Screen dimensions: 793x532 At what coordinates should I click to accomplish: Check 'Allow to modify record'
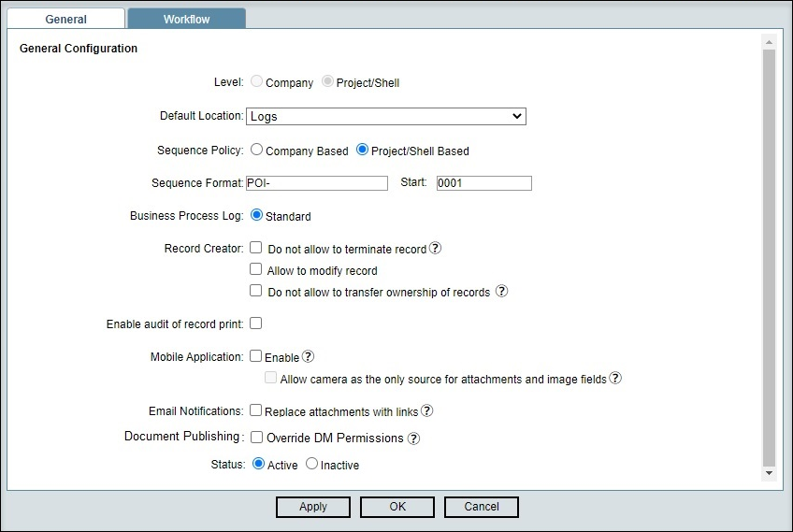pos(256,269)
